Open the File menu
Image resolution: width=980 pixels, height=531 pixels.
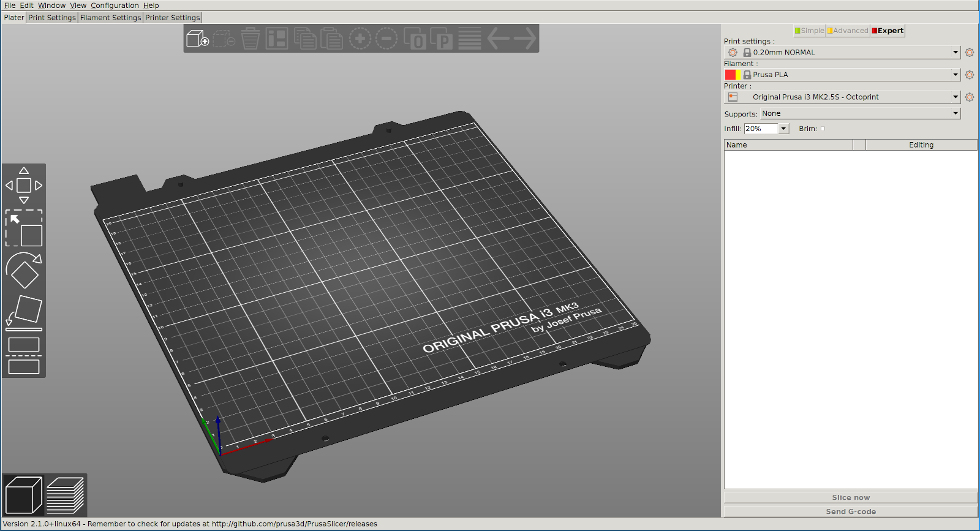(10, 6)
